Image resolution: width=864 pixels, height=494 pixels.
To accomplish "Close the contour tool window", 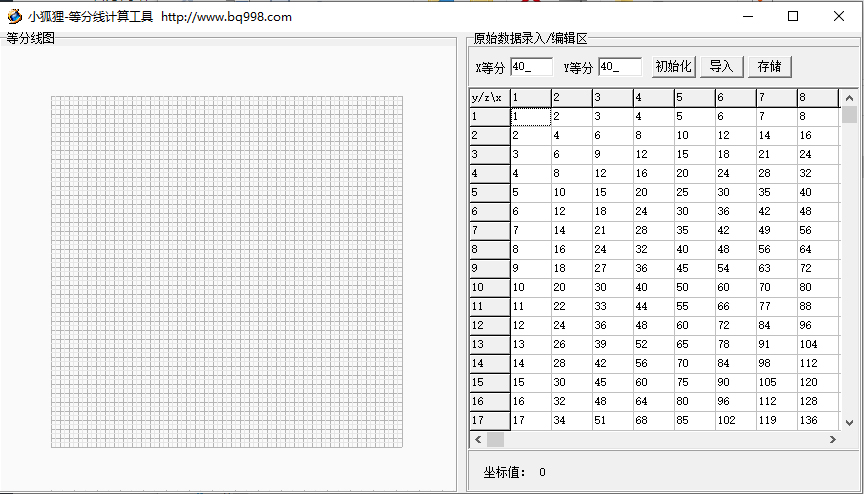I will [839, 17].
